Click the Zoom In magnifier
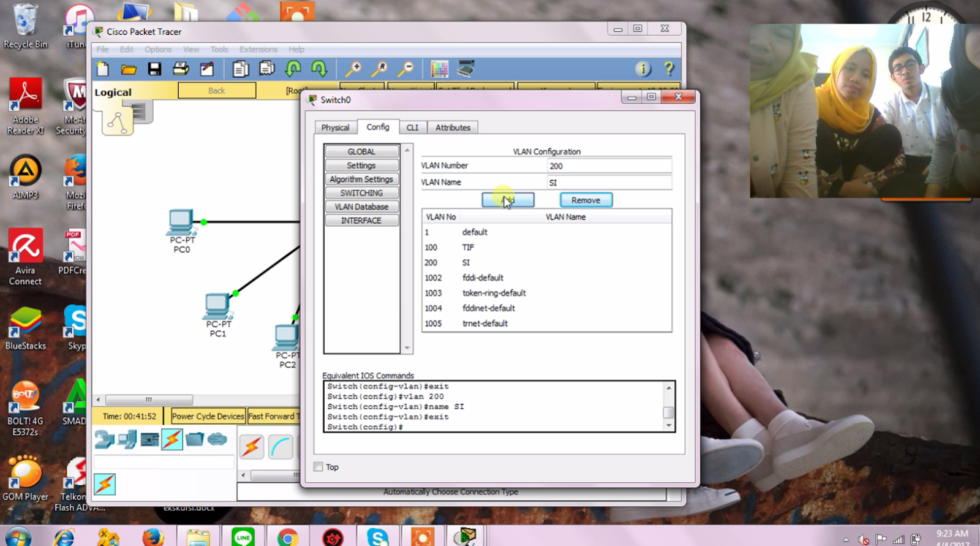This screenshot has height=546, width=980. click(x=353, y=69)
